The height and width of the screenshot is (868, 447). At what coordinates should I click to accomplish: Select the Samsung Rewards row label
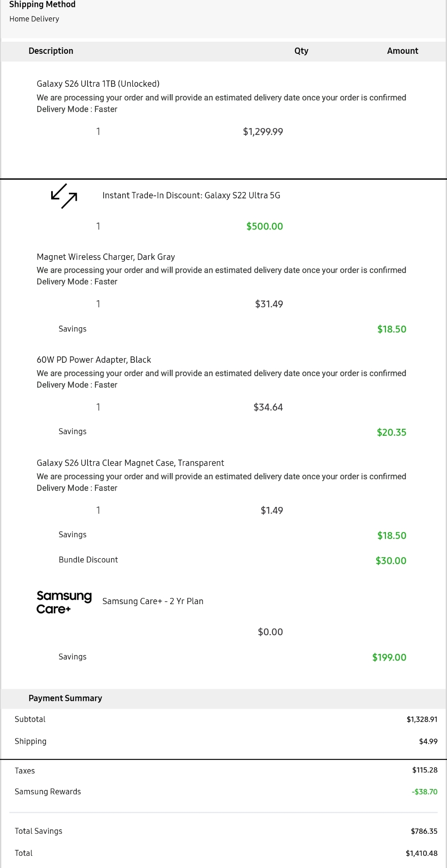(48, 792)
